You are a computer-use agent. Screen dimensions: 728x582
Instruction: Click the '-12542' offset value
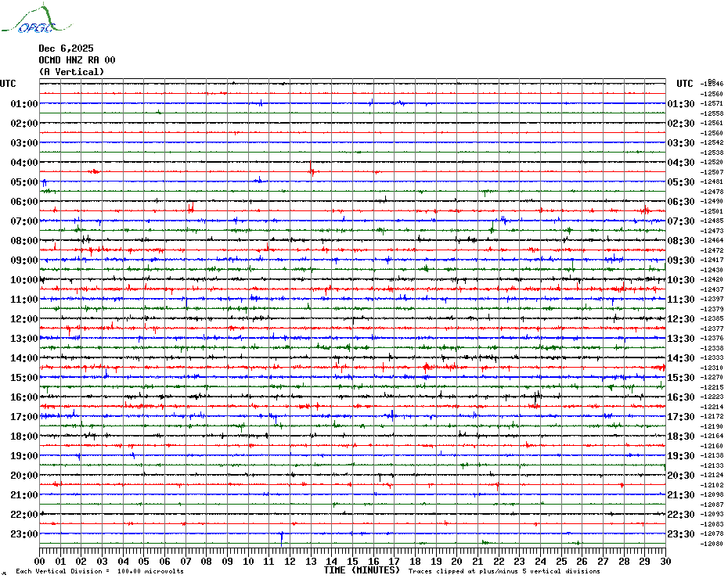712,142
